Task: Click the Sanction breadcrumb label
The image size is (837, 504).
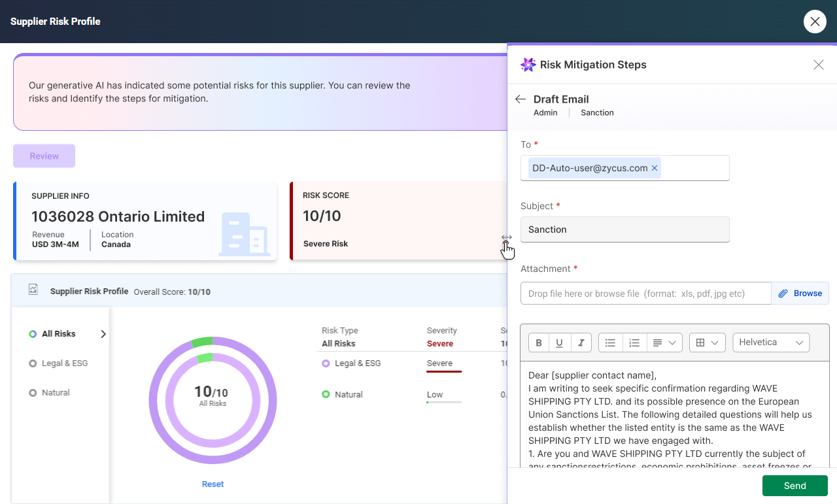Action: [597, 112]
